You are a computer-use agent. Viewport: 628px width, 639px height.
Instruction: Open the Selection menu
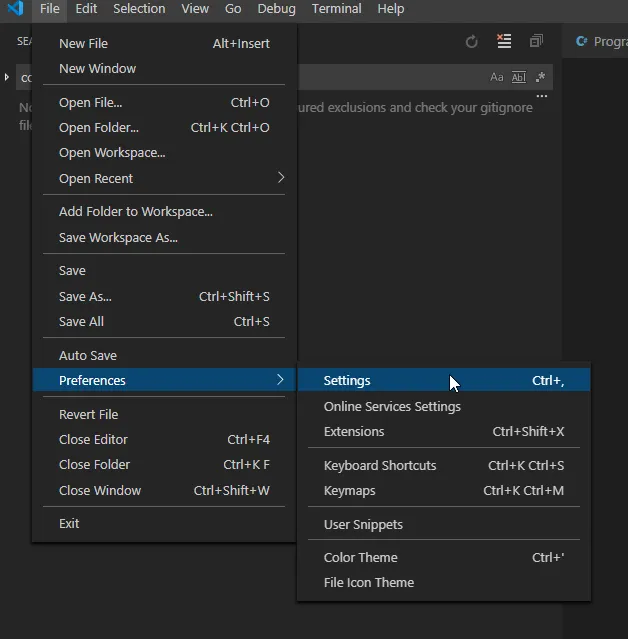139,9
